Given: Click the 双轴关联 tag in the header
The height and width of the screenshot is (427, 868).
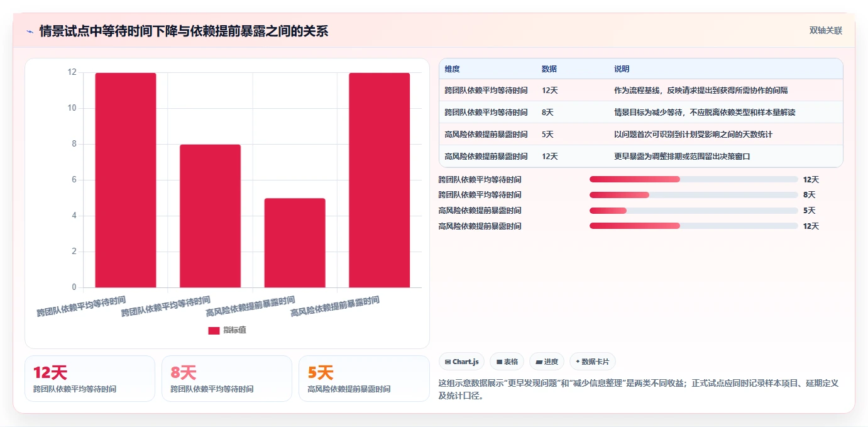Looking at the screenshot, I should click(x=825, y=31).
